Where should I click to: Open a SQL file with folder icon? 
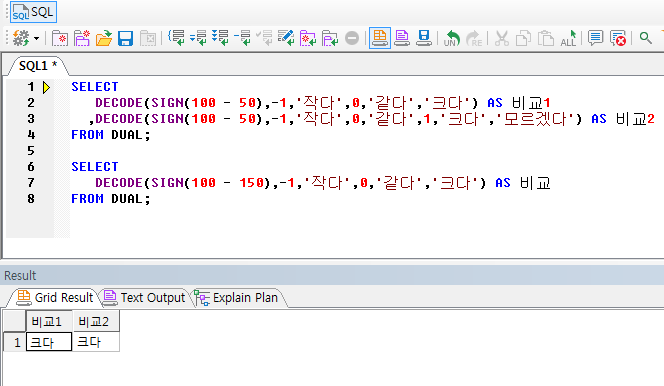tap(104, 38)
